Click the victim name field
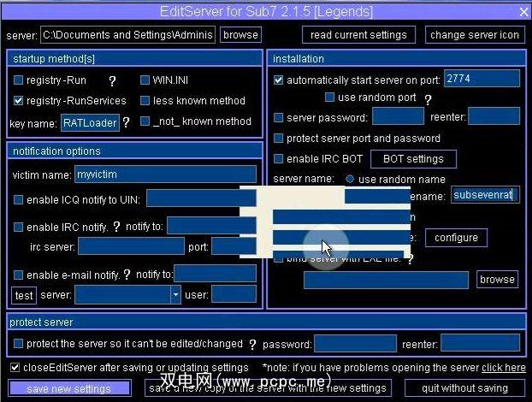Image resolution: width=532 pixels, height=402 pixels. 165,174
